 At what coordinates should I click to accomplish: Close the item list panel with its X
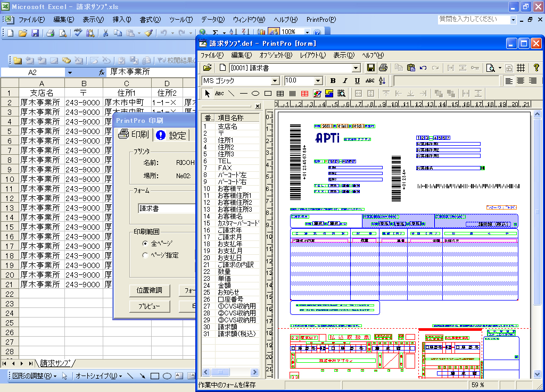[258, 106]
